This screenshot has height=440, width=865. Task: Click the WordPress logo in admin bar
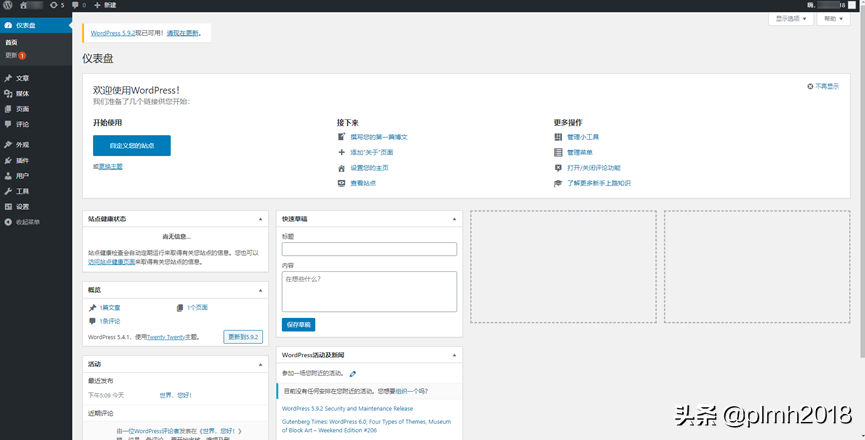tap(8, 5)
